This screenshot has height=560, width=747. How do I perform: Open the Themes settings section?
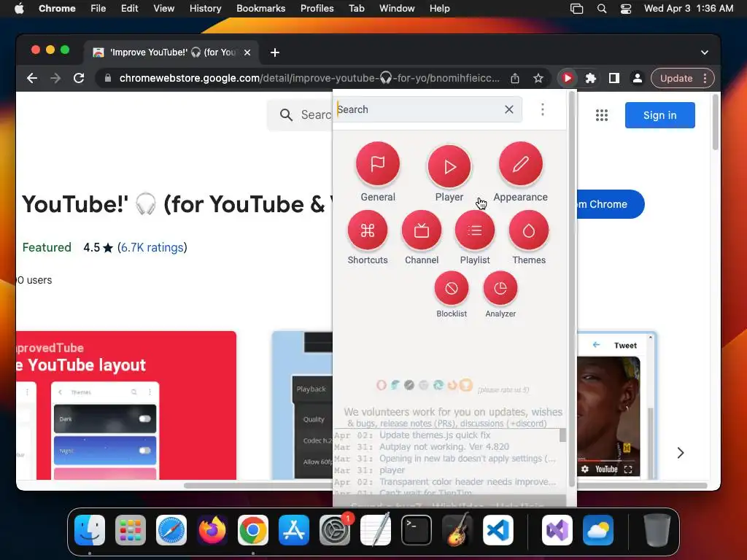point(529,231)
